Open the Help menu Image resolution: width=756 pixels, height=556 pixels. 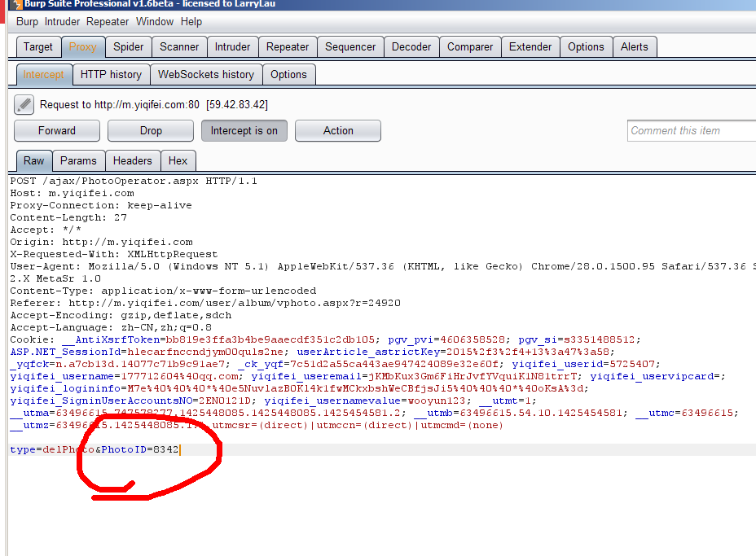coord(191,22)
